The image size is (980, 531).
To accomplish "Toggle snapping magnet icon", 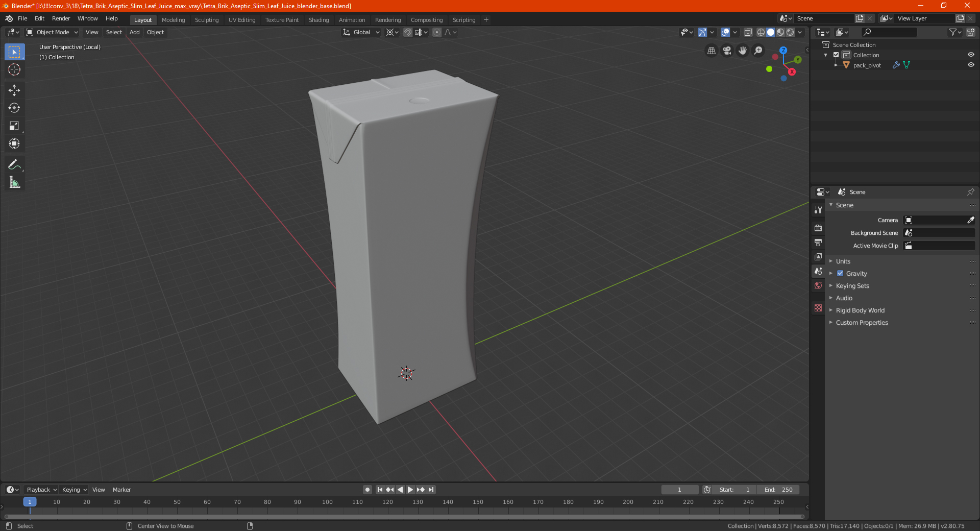I will (408, 32).
